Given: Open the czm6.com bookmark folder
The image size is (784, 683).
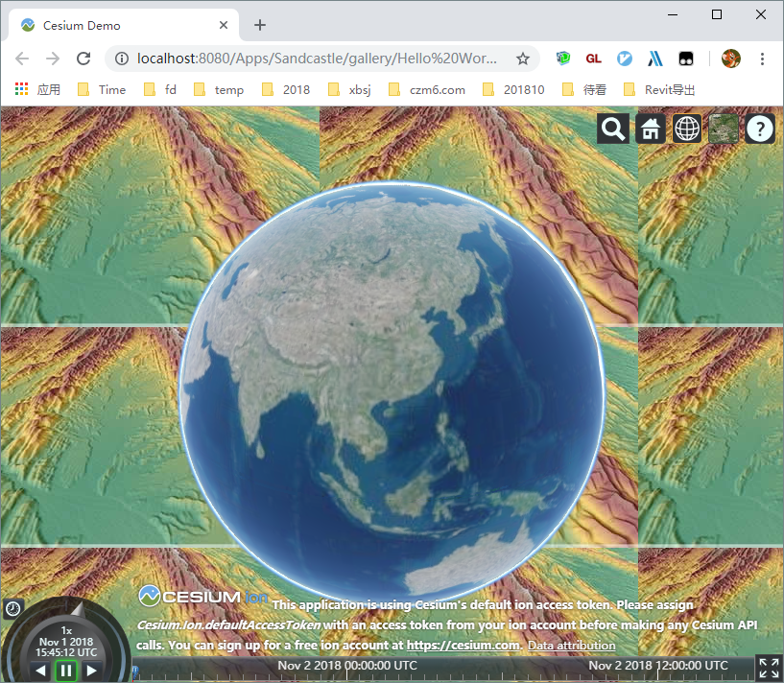Looking at the screenshot, I should pyautogui.click(x=427, y=89).
